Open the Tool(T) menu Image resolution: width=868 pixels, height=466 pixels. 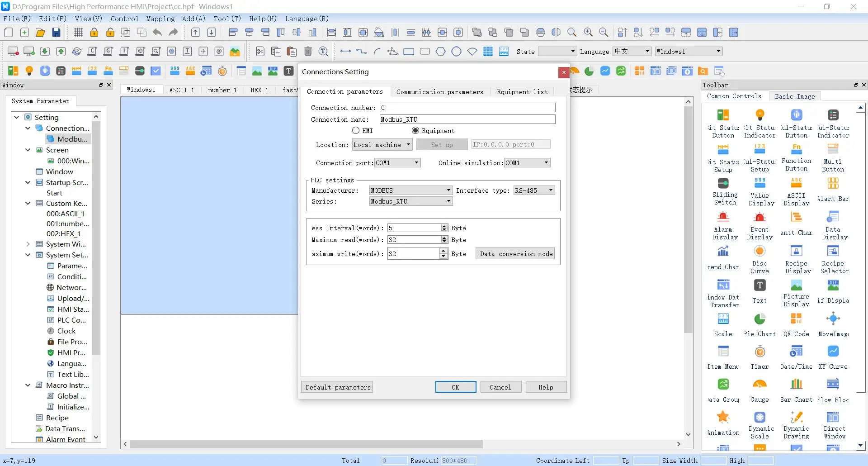(x=227, y=19)
